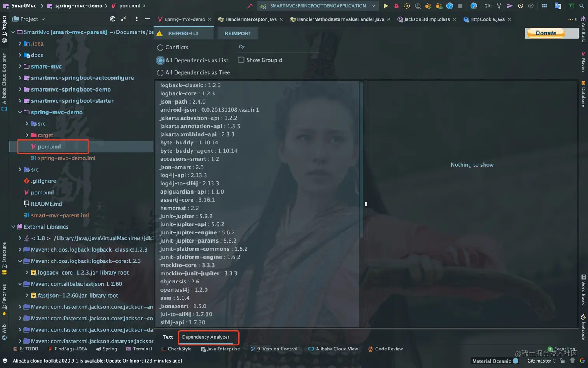
Task: Click the Build hammer icon
Action: 250,6
